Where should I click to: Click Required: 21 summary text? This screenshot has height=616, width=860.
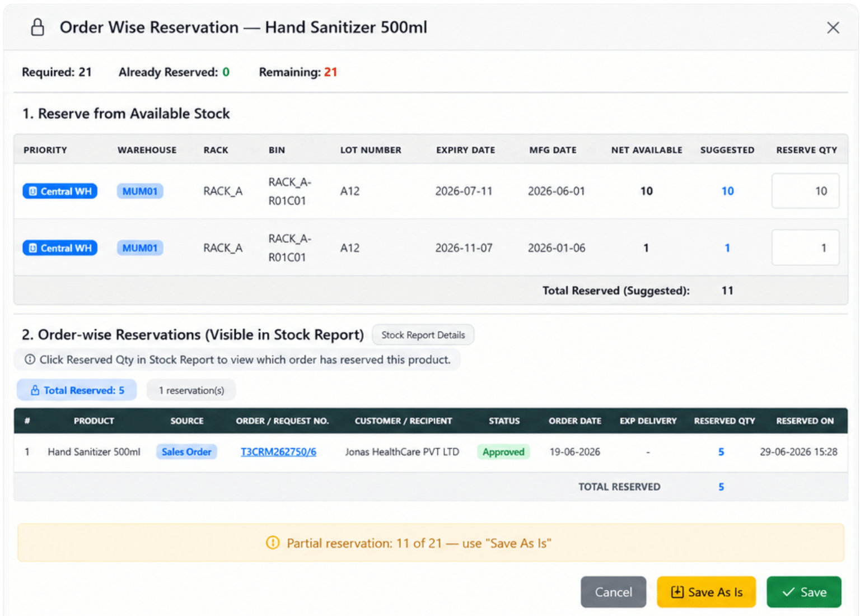(x=57, y=72)
